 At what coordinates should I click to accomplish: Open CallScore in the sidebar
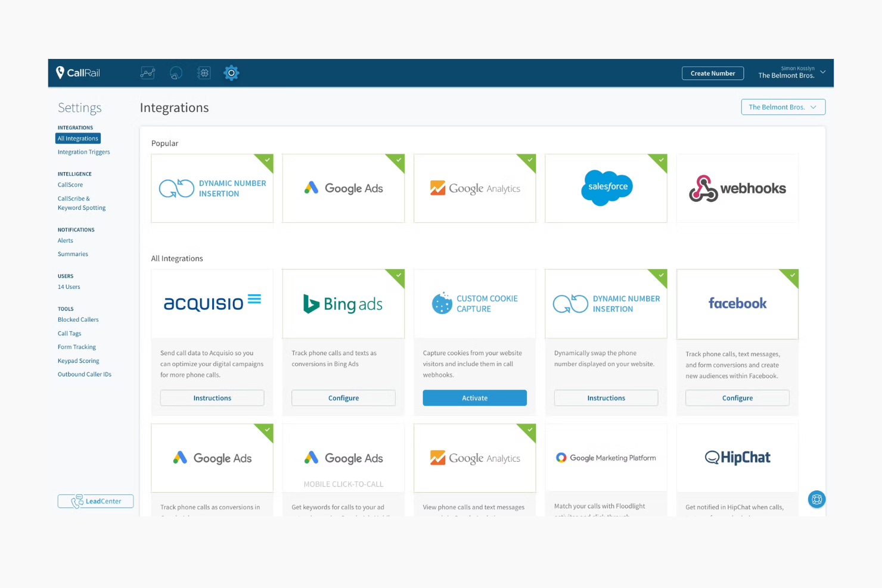pyautogui.click(x=70, y=185)
